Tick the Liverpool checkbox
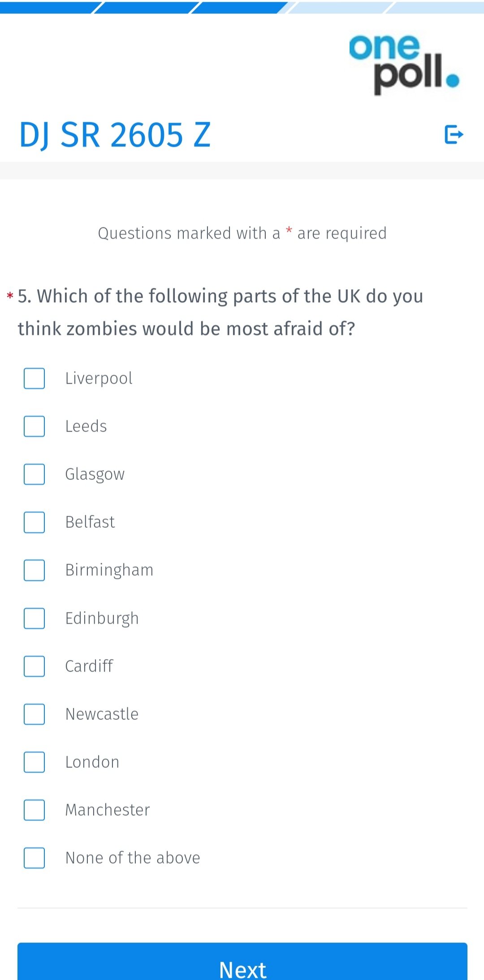484x980 pixels. [x=34, y=378]
